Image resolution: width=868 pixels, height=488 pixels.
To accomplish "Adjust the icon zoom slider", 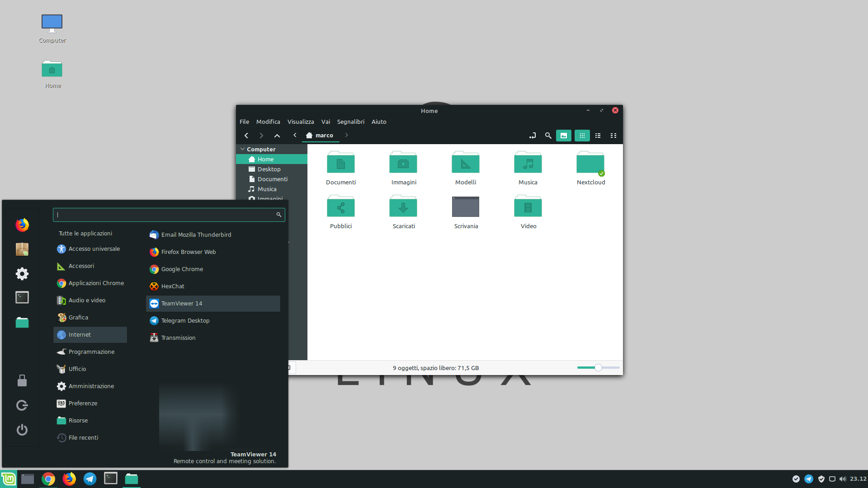I will pyautogui.click(x=598, y=368).
